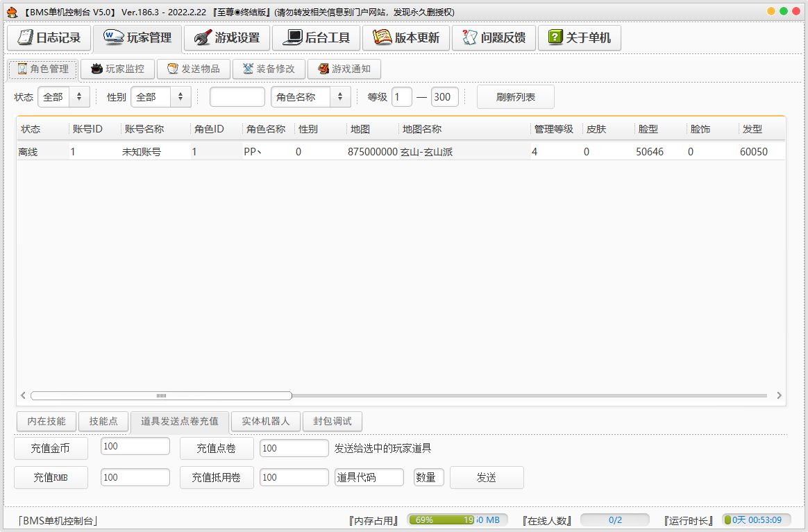The width and height of the screenshot is (808, 532).
Task: Switch to 游戏设置 settings
Action: (x=226, y=37)
